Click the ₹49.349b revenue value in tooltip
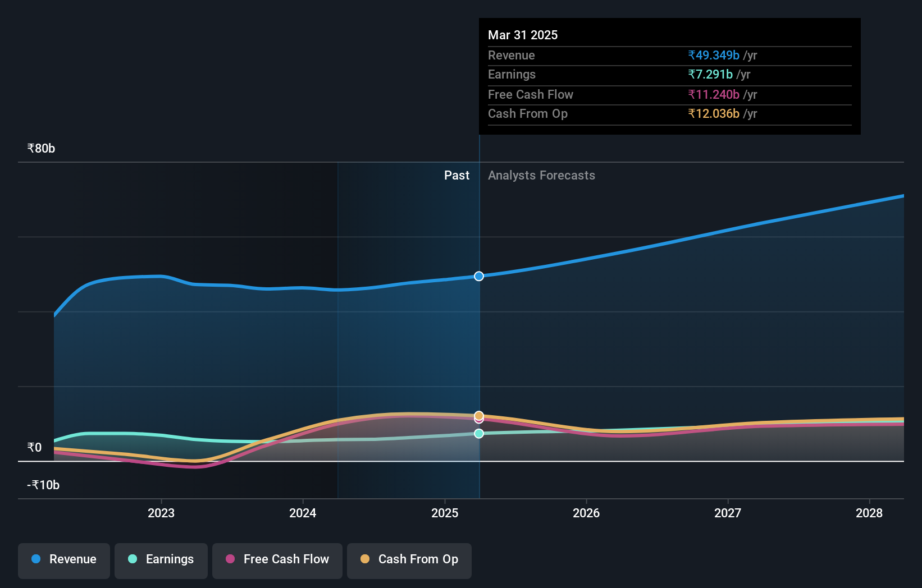922x588 pixels. tap(714, 56)
